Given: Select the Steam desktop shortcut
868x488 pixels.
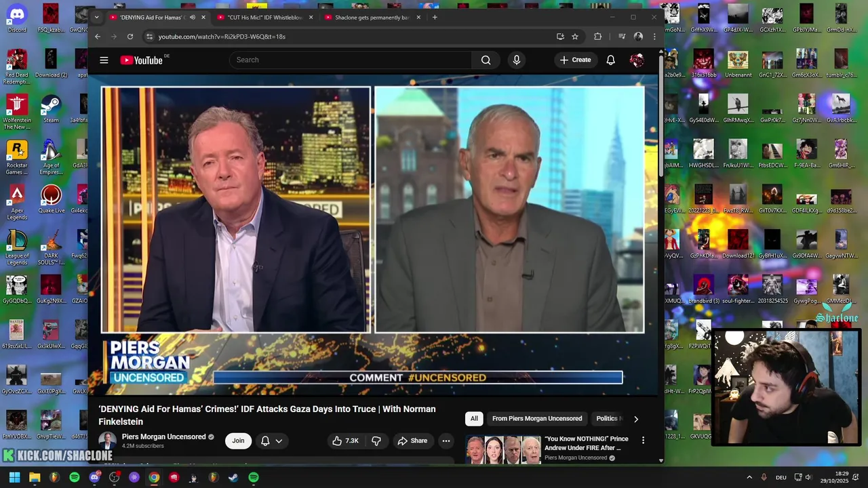Looking at the screenshot, I should [x=51, y=109].
